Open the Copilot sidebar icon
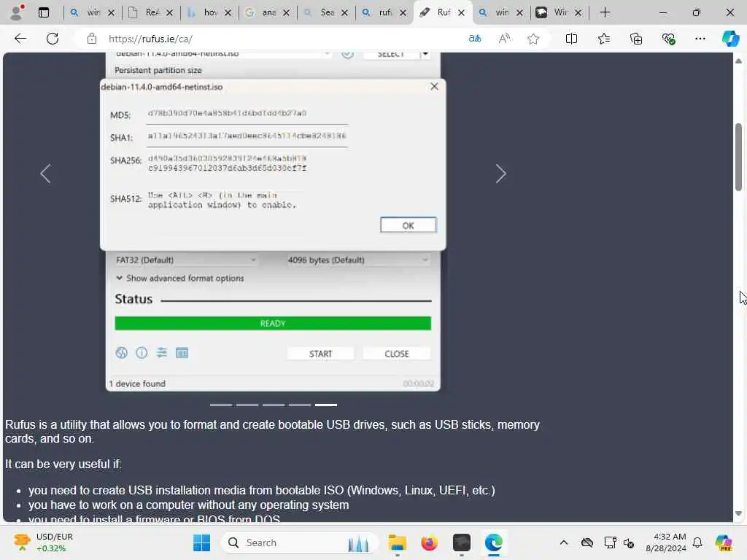747x560 pixels. pos(730,39)
